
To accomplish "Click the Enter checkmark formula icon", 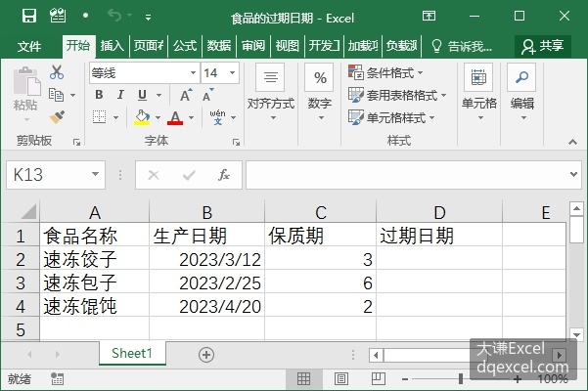I will [x=189, y=175].
